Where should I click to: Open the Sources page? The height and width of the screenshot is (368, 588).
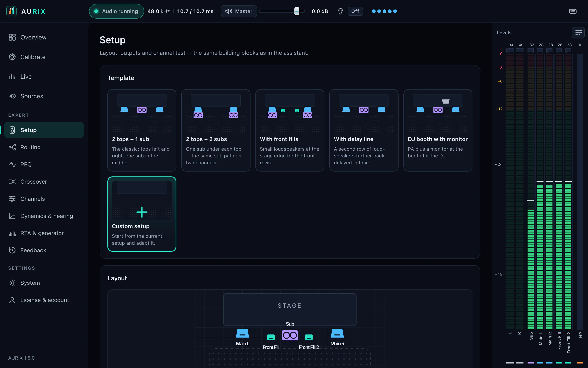coord(44,96)
